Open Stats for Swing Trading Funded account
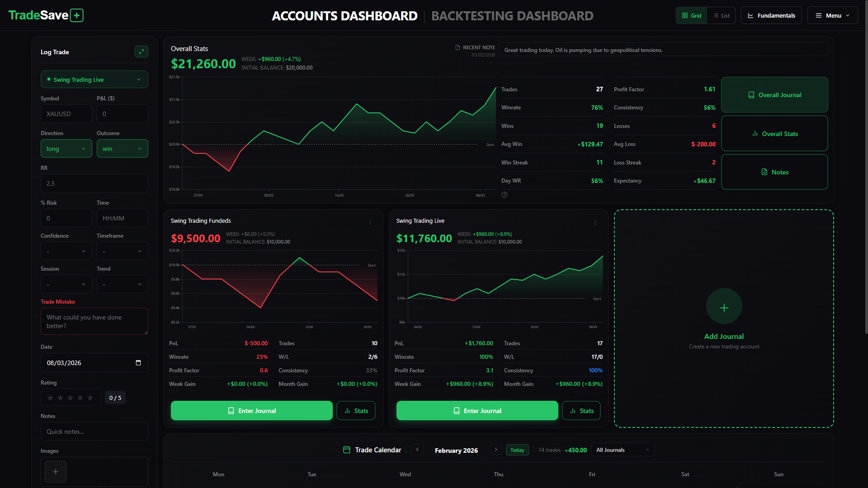Screen dimensions: 868x488 click(x=356, y=411)
